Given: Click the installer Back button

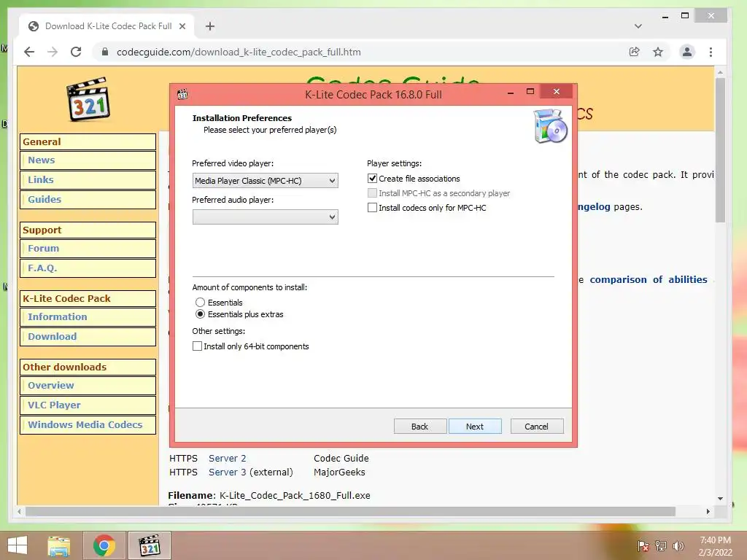Looking at the screenshot, I should tap(419, 426).
